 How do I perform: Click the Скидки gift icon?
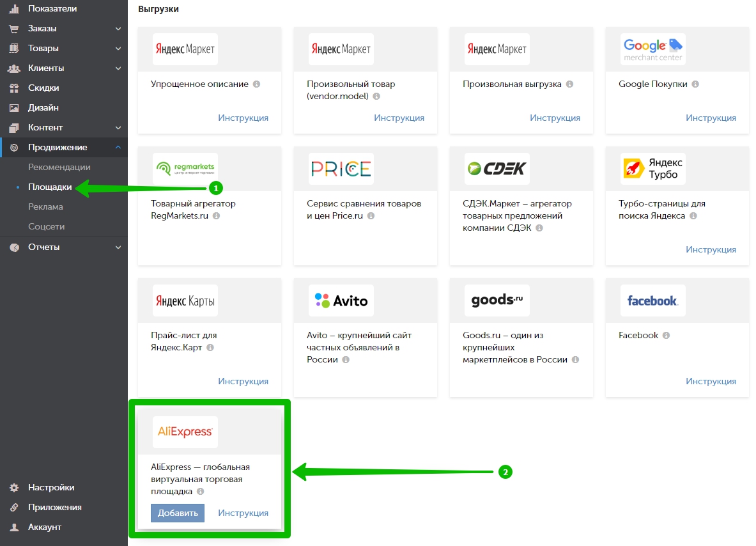tap(14, 88)
